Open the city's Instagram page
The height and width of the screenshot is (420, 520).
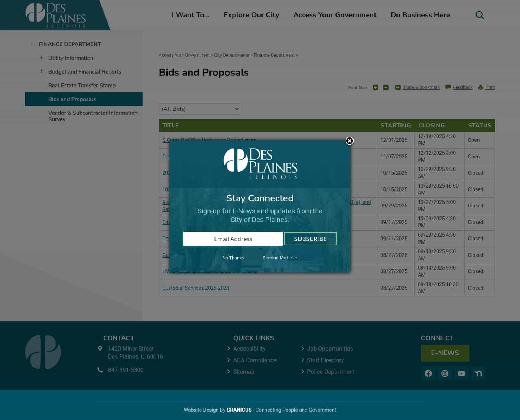point(445,373)
